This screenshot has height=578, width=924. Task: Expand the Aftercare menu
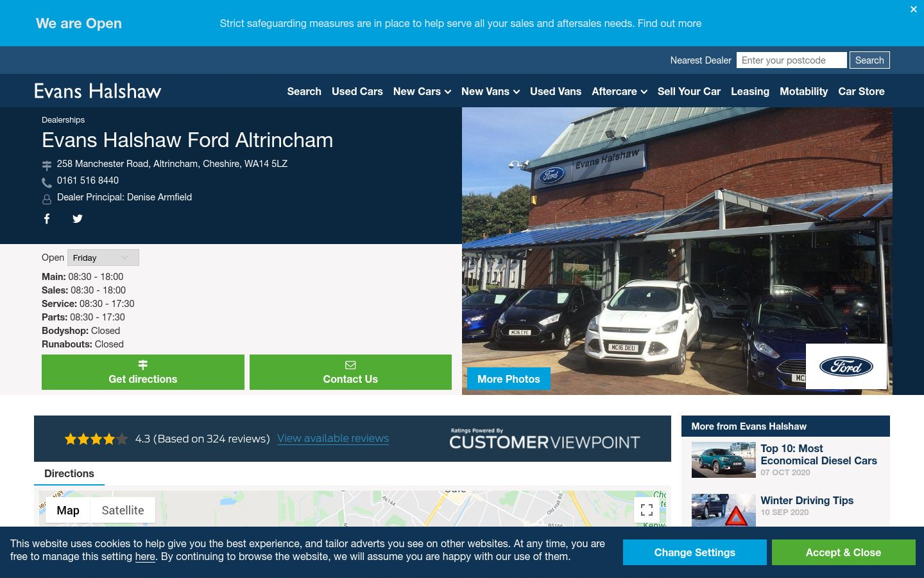pyautogui.click(x=619, y=92)
